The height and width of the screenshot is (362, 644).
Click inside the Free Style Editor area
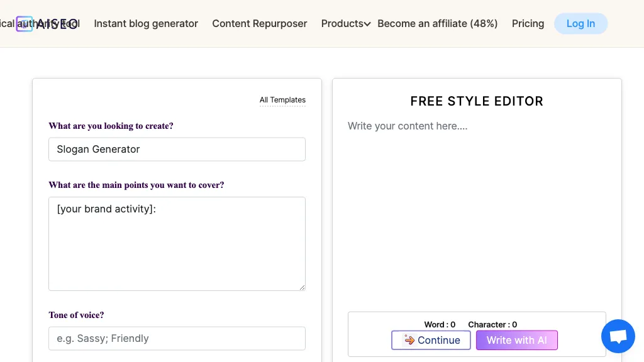pos(476,207)
